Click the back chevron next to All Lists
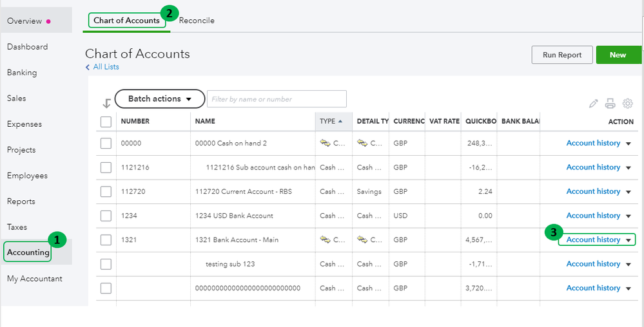644x327 pixels. tap(88, 67)
